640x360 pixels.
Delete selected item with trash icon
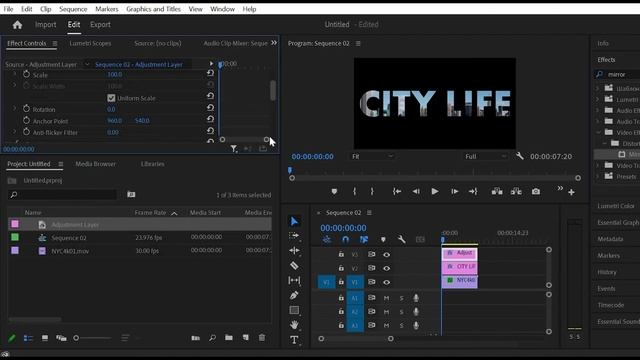click(x=262, y=338)
